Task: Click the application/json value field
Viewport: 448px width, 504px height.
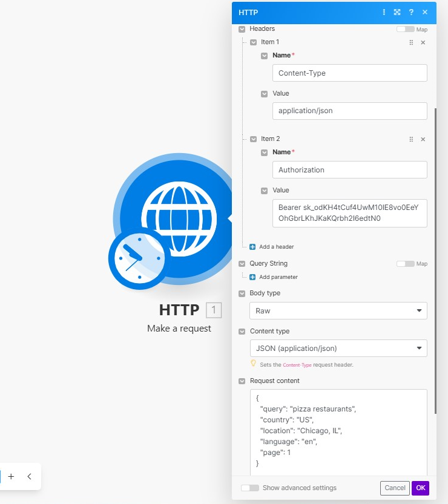Action: [349, 111]
